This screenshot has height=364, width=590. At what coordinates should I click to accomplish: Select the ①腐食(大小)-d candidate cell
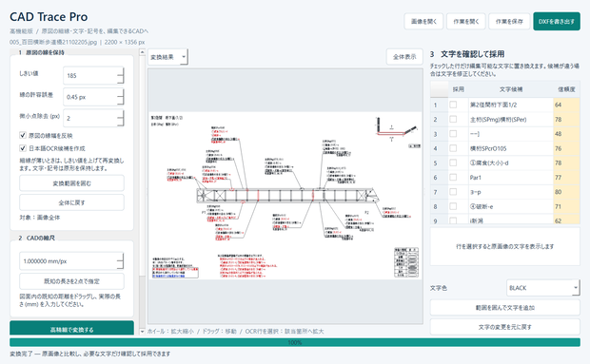pos(511,163)
